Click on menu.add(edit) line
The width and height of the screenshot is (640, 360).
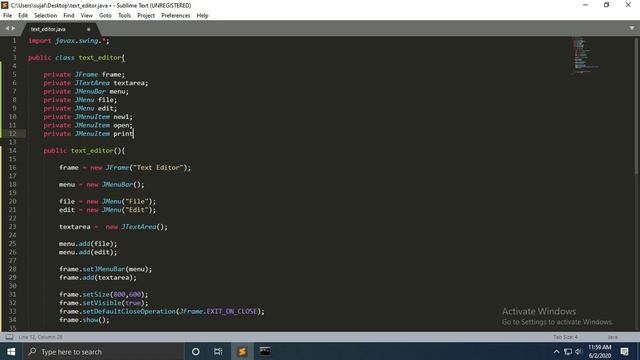coord(88,252)
